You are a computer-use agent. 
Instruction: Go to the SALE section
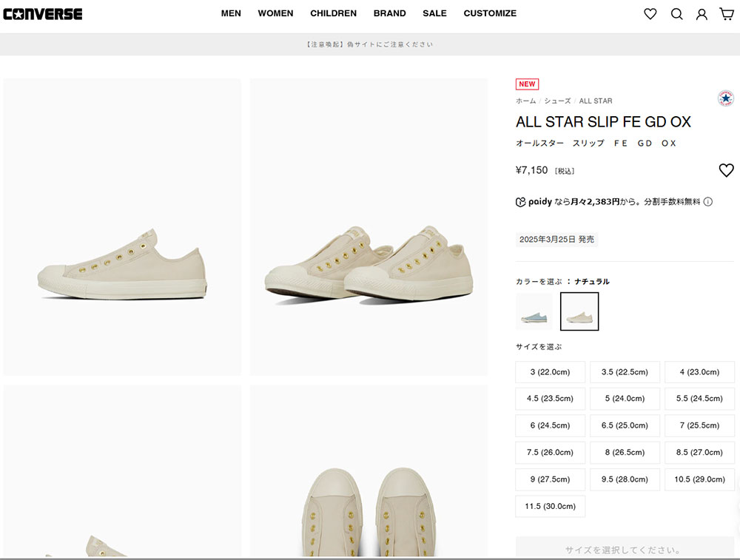click(x=434, y=13)
